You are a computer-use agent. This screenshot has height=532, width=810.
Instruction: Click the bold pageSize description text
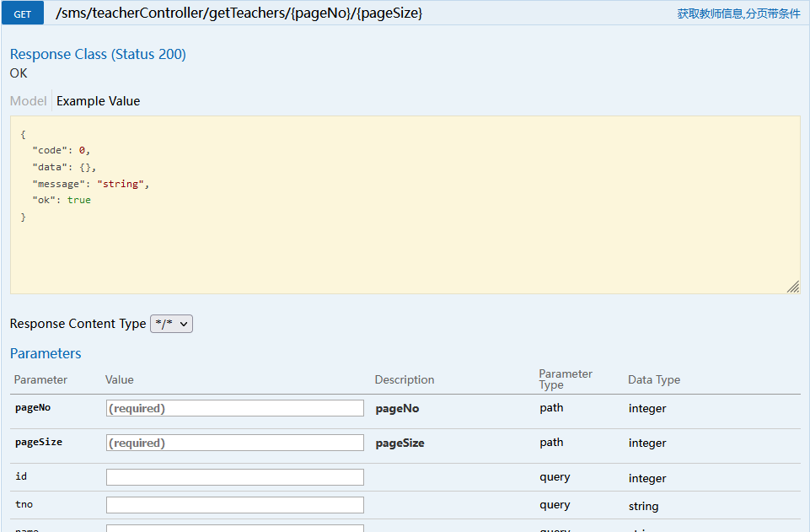(400, 443)
